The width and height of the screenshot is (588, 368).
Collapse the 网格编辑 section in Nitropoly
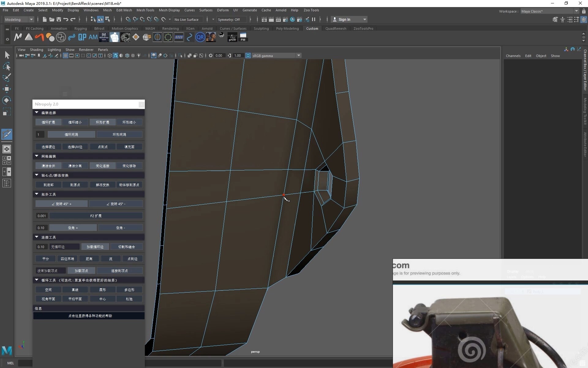(x=37, y=156)
